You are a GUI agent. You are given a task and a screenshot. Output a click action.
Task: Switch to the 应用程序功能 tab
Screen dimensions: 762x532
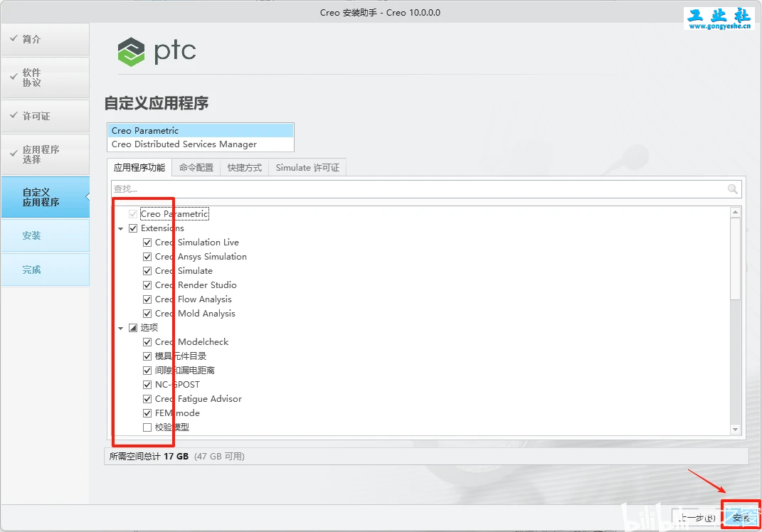pos(139,168)
